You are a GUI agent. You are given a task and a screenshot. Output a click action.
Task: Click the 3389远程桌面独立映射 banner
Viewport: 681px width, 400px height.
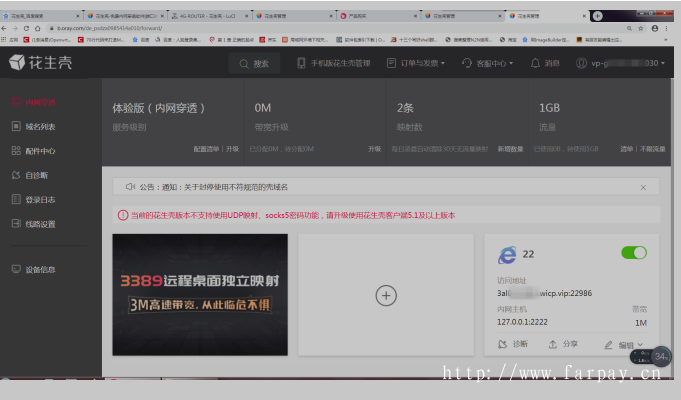pyautogui.click(x=200, y=295)
